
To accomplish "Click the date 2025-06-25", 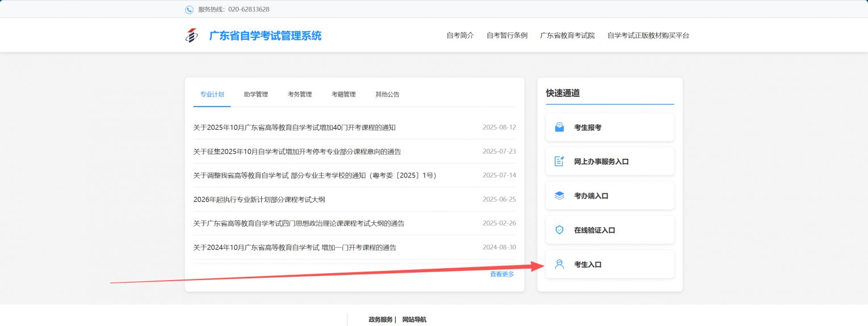I will pos(500,200).
